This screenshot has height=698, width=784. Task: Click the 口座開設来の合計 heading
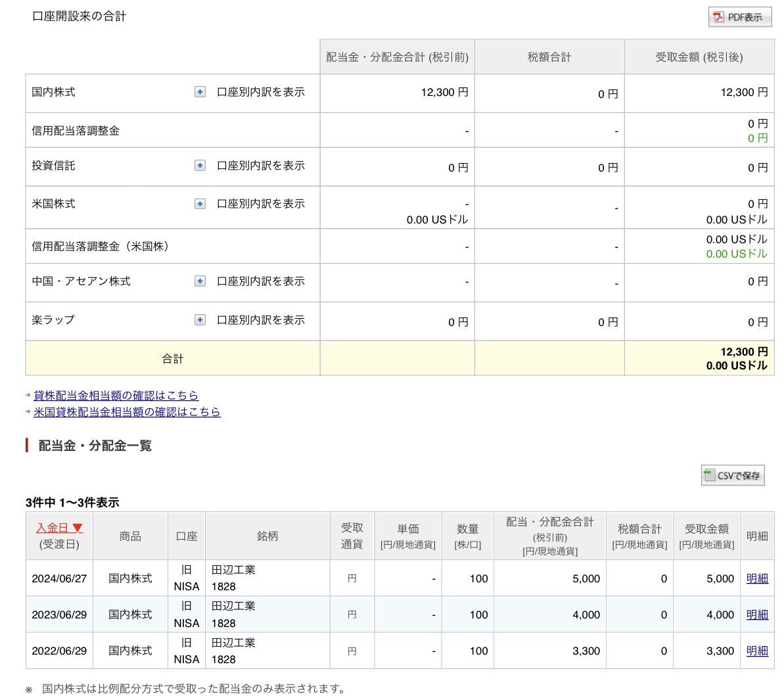tap(79, 16)
